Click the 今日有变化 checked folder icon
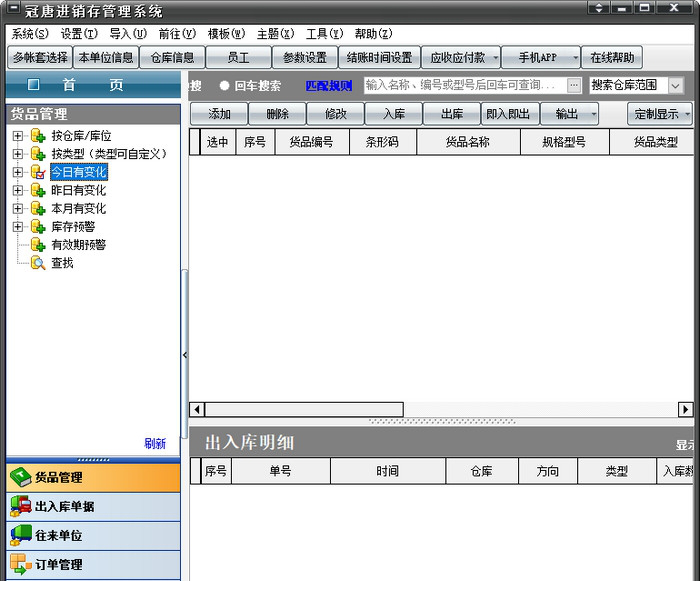The height and width of the screenshot is (604, 700). (38, 172)
